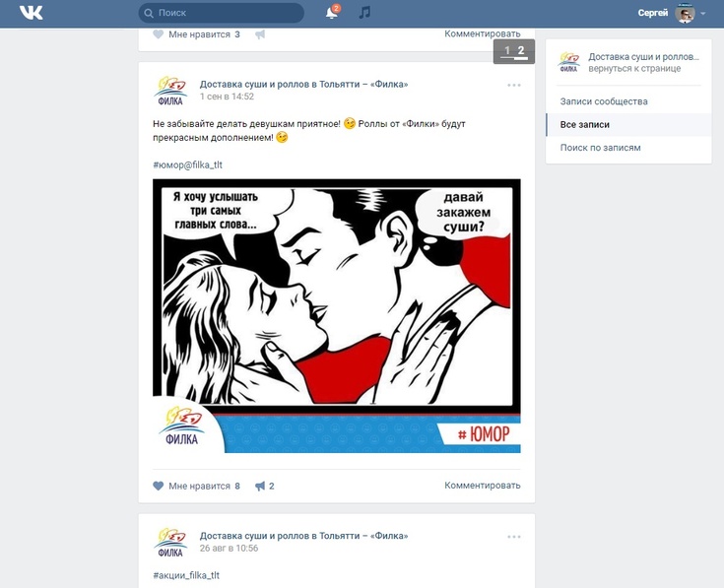Switch to Записи сообщества tab

point(628,101)
